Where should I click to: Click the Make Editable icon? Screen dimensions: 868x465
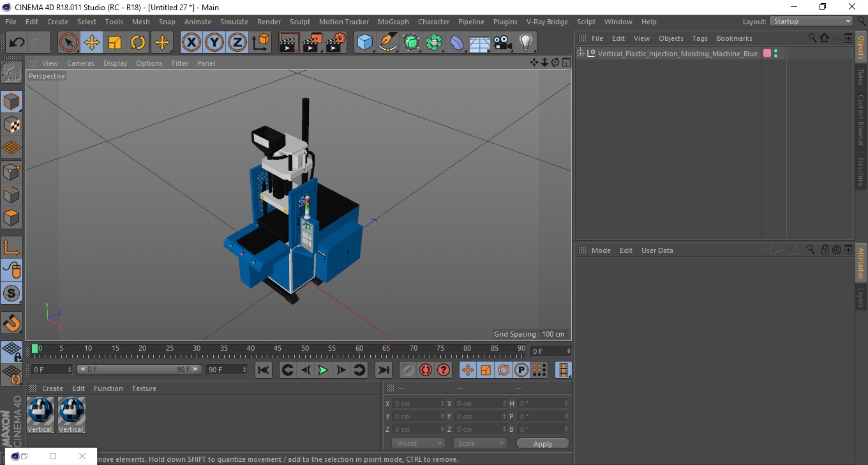11,73
